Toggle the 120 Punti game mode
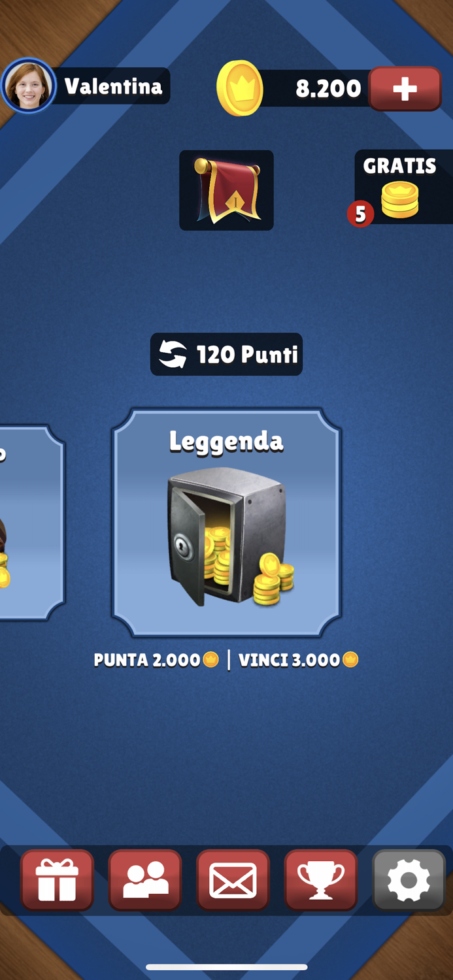This screenshot has height=980, width=453. click(x=227, y=354)
